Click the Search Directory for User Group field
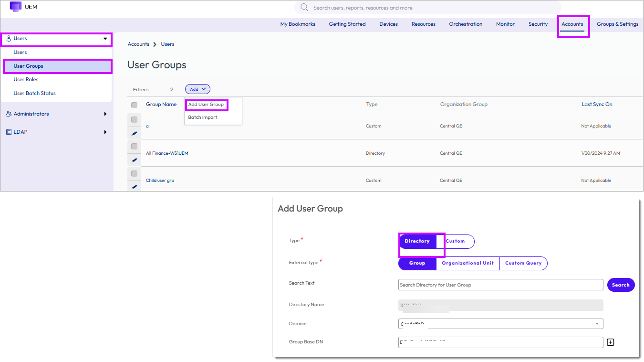644x362 pixels. pos(500,285)
